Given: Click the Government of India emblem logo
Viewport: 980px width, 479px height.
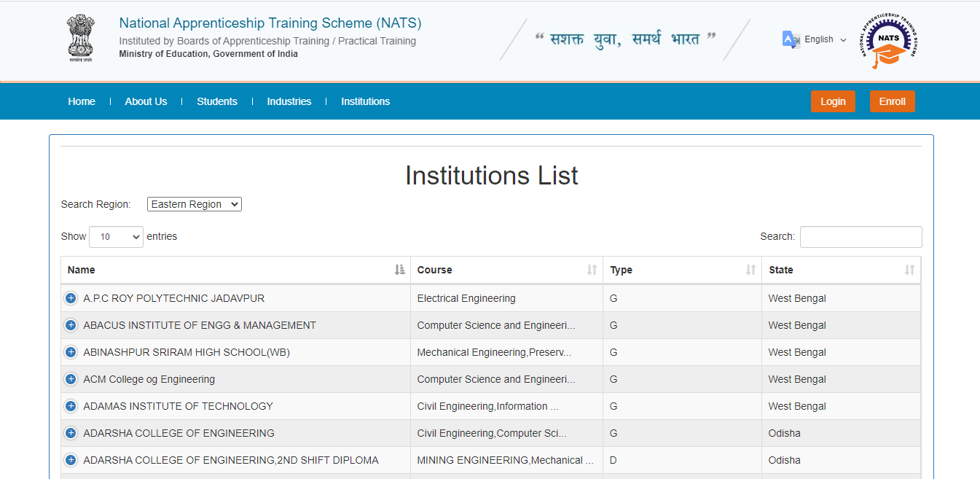Looking at the screenshot, I should pos(81,39).
